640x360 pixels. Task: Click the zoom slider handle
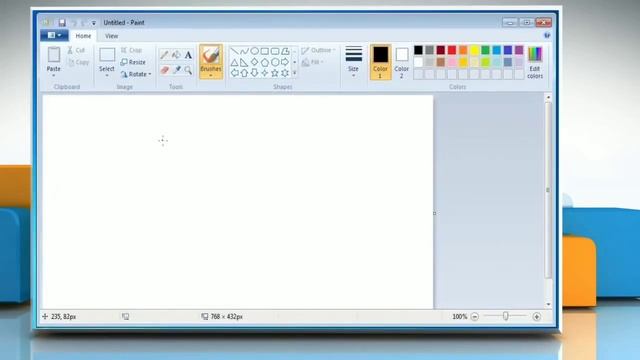[506, 316]
